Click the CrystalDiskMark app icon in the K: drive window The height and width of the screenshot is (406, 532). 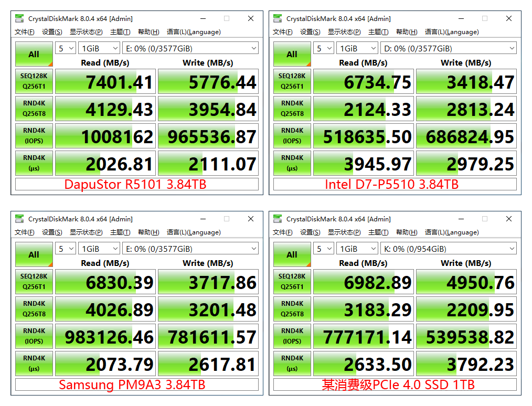click(x=278, y=219)
